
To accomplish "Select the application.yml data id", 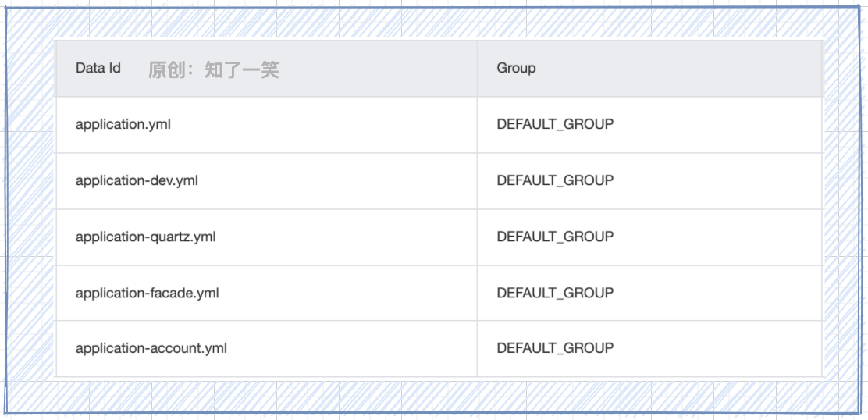I will pyautogui.click(x=123, y=125).
